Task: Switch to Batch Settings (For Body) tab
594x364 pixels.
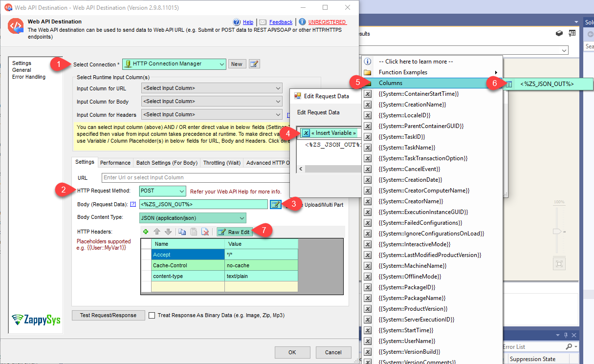Action: [167, 163]
